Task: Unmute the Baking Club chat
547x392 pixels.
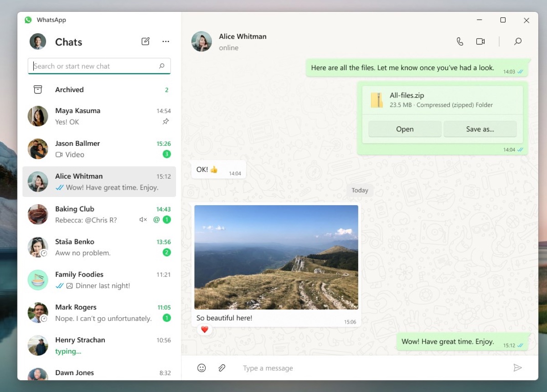Action: click(142, 220)
